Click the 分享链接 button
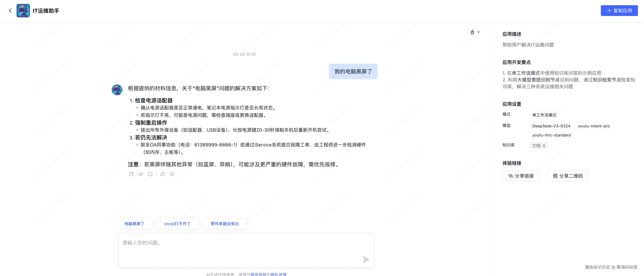 521,176
